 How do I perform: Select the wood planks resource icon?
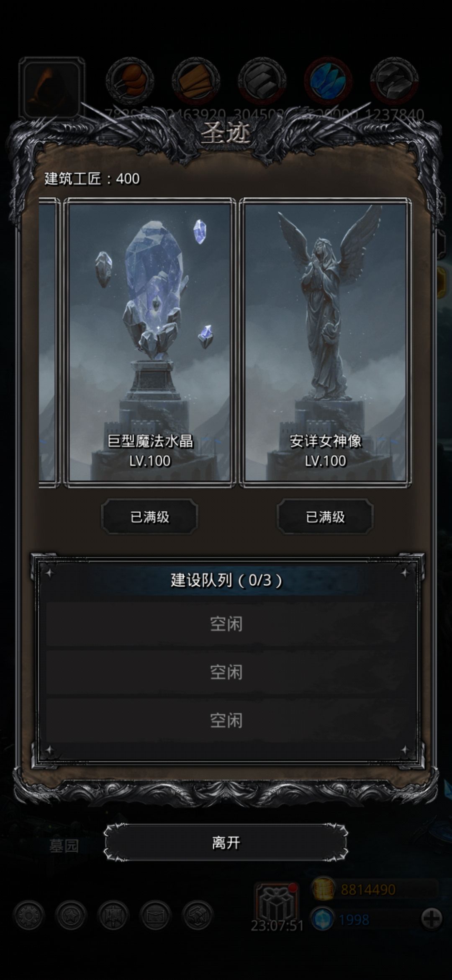(x=196, y=81)
